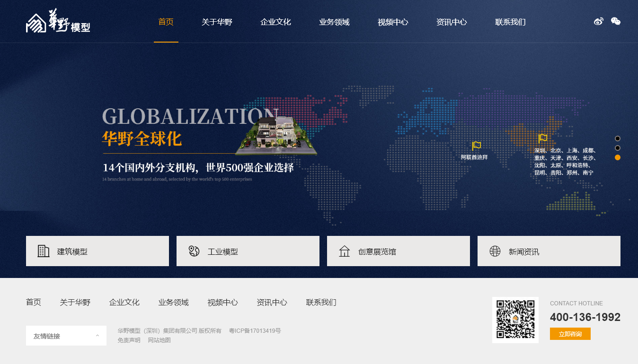Select the orange active carousel dot

coord(618,157)
